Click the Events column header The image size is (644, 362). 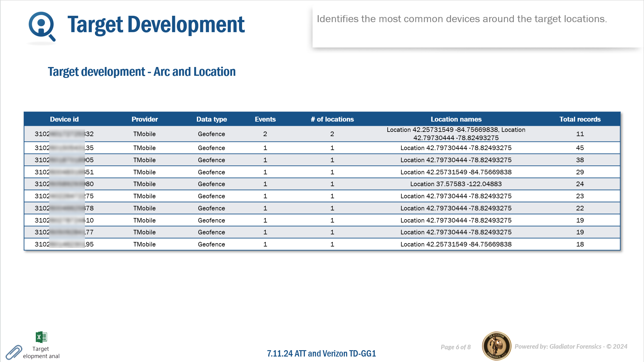pyautogui.click(x=265, y=119)
